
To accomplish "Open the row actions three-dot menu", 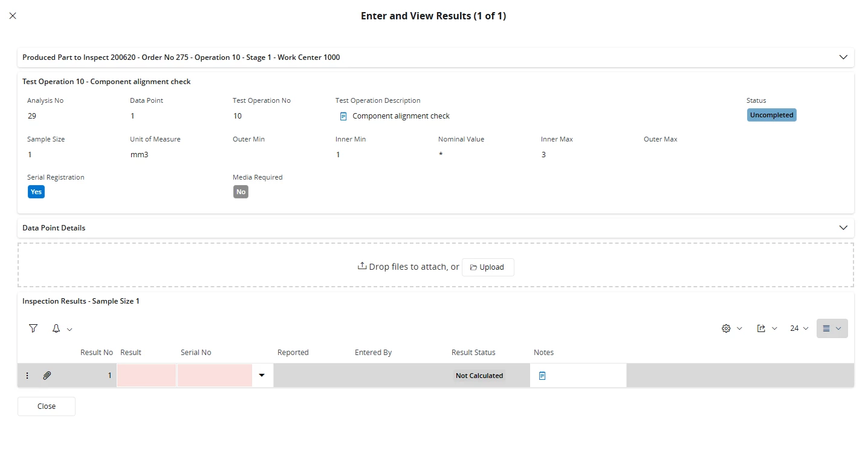I will pyautogui.click(x=27, y=376).
